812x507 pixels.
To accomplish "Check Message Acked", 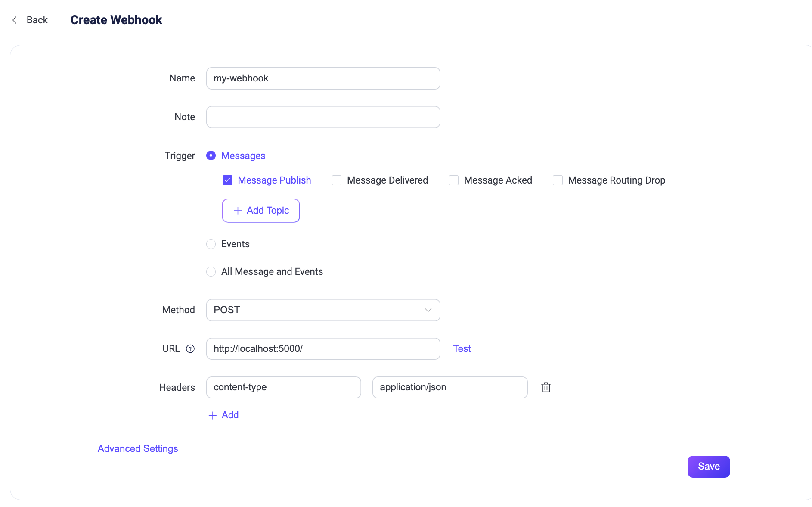I will pos(453,180).
